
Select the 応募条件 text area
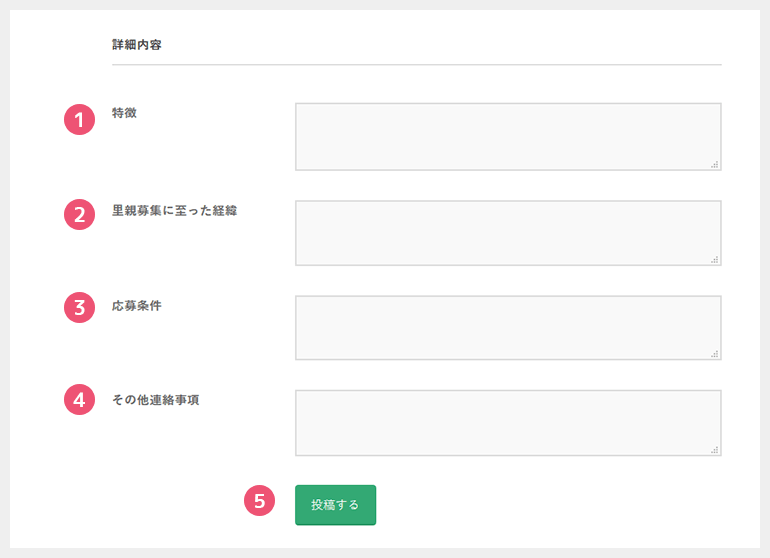point(507,327)
